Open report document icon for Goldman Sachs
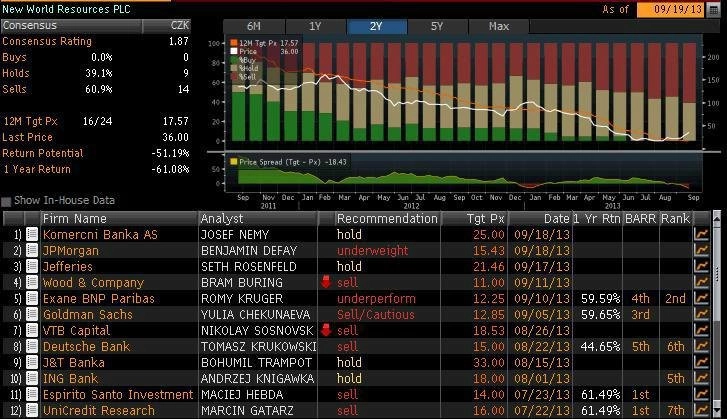 [32, 314]
